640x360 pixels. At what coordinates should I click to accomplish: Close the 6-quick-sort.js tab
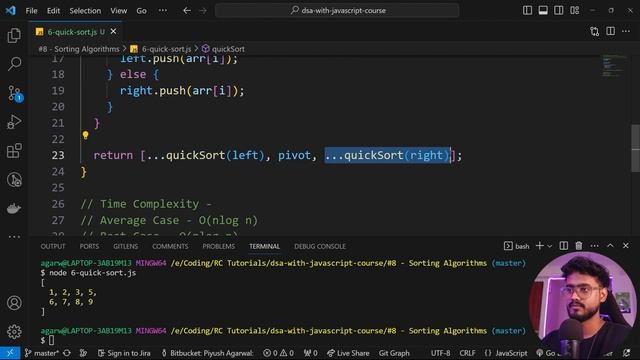[x=113, y=31]
